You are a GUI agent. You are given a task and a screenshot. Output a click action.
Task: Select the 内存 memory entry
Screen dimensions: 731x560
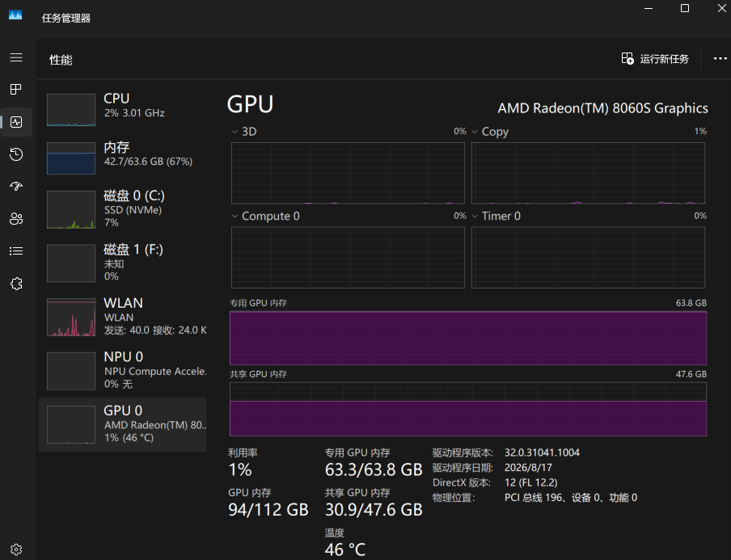pyautogui.click(x=123, y=158)
